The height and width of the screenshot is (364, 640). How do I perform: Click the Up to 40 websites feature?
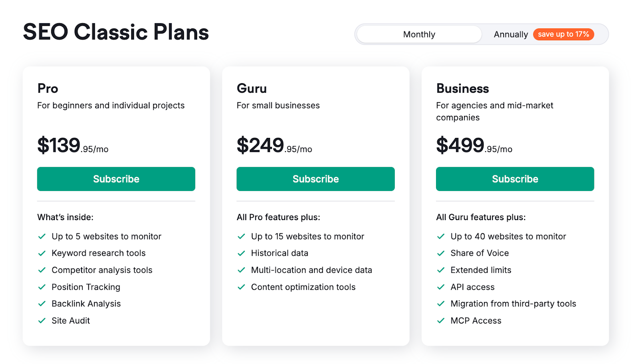(x=508, y=236)
